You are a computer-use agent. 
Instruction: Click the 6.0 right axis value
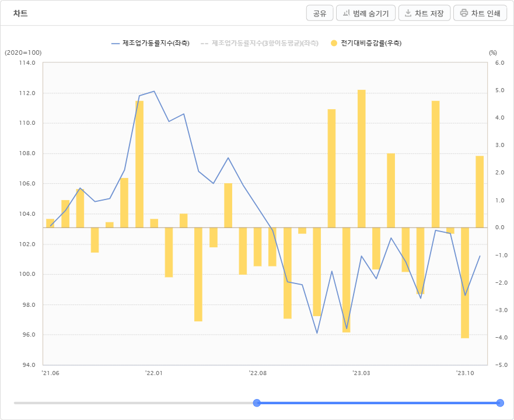[500, 62]
